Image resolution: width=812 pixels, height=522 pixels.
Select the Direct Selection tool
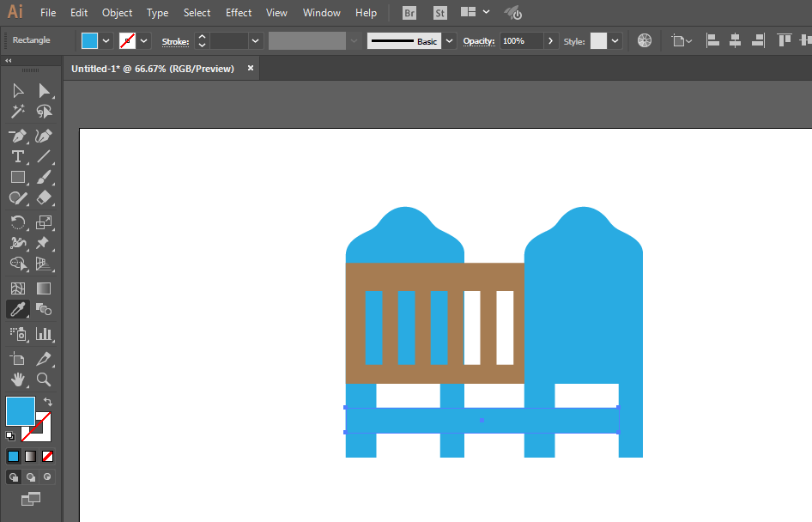click(x=44, y=91)
